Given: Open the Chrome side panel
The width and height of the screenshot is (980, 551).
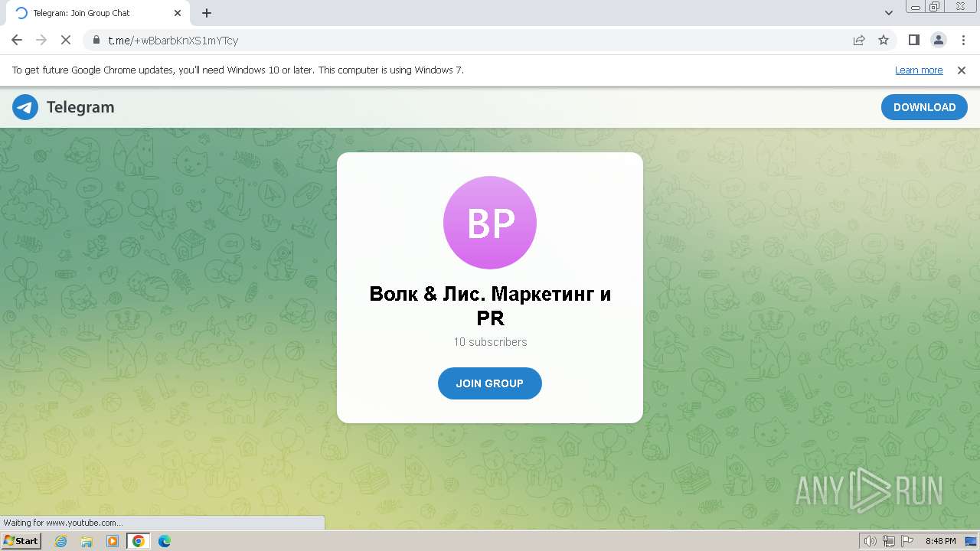Looking at the screenshot, I should pos(914,41).
